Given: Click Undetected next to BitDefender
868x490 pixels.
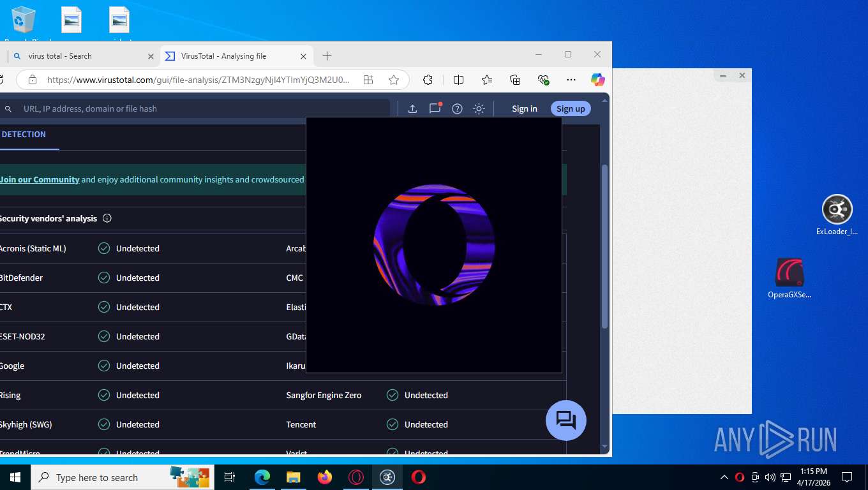Looking at the screenshot, I should (x=138, y=278).
